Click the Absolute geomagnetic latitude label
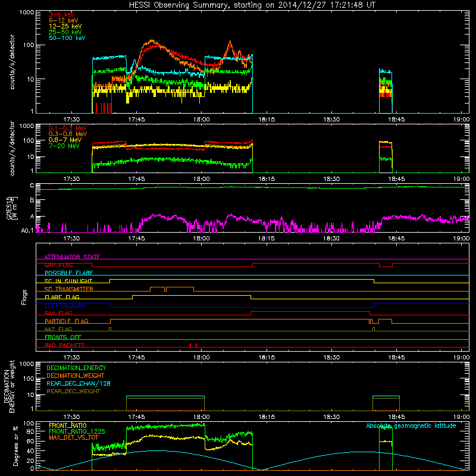Screen dimensions: 476x476 411,425
